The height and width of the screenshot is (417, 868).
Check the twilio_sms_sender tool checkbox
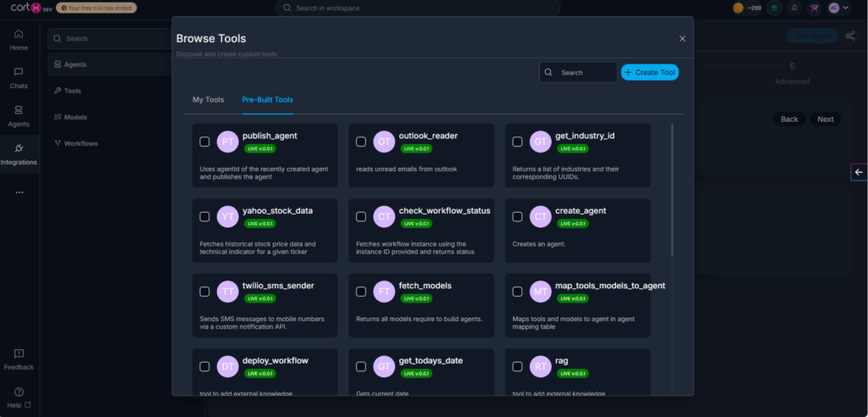pyautogui.click(x=204, y=292)
